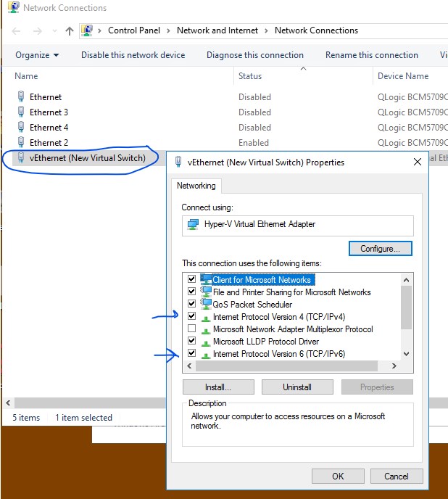This screenshot has width=448, height=499.
Task: Click items list scroll down arrow
Action: pos(407,353)
